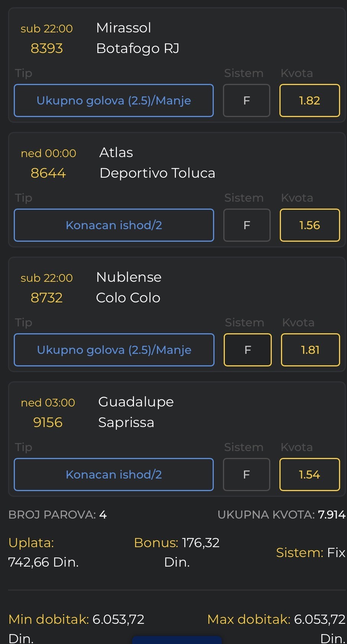Tap match code 8393
Image resolution: width=347 pixels, height=644 pixels.
[x=47, y=48]
